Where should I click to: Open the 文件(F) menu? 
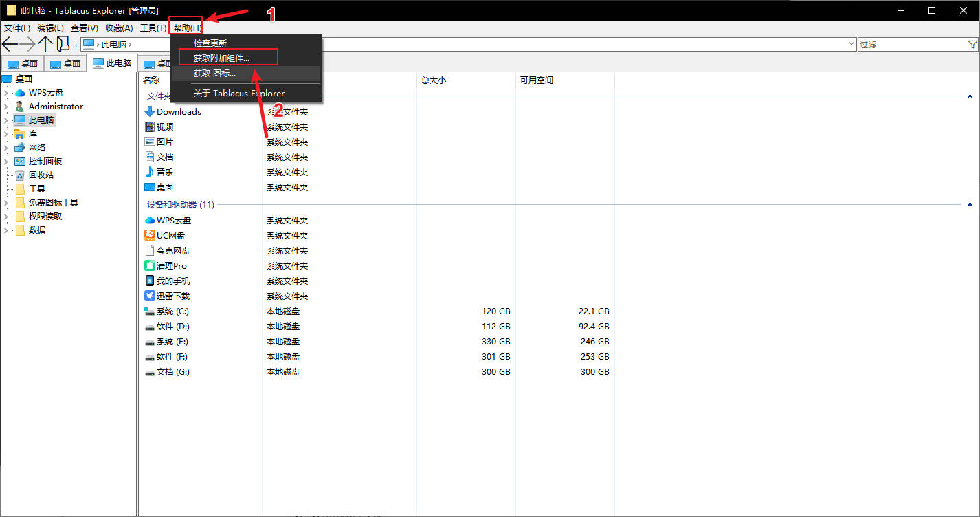tap(17, 27)
